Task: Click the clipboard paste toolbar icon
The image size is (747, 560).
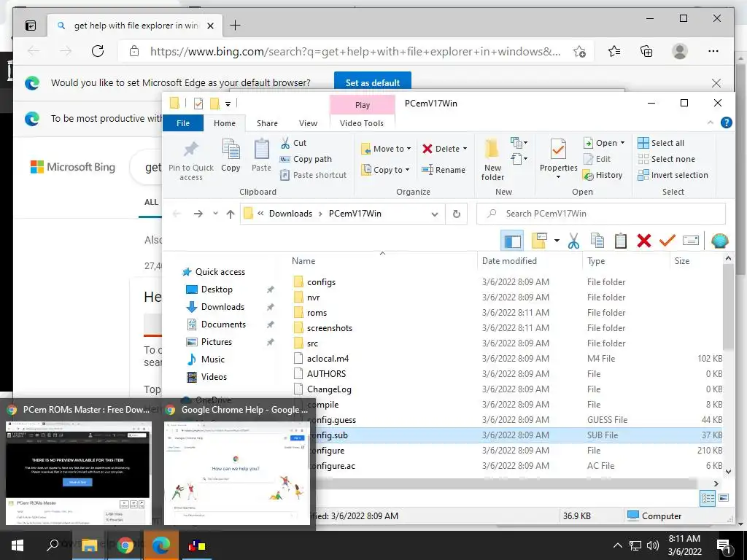Action: 620,241
